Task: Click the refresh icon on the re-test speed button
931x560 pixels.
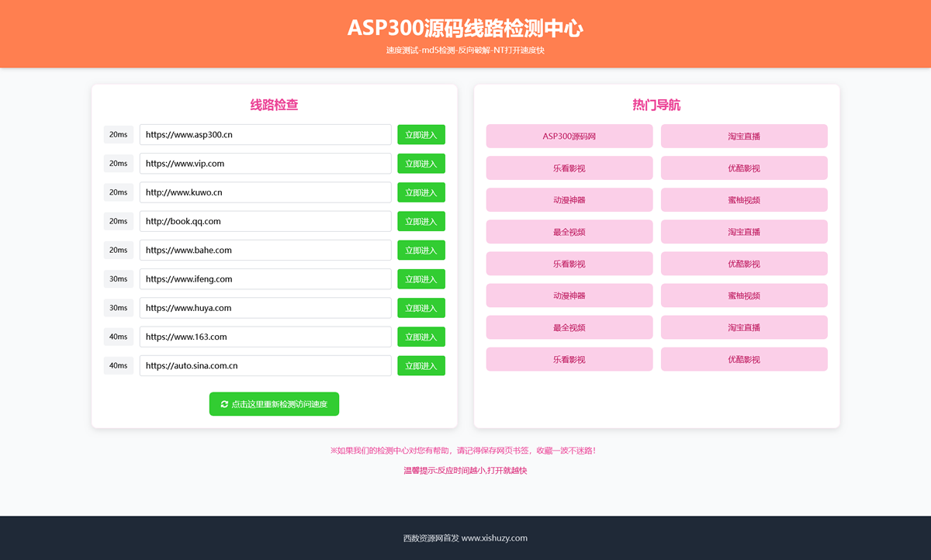Action: point(225,403)
